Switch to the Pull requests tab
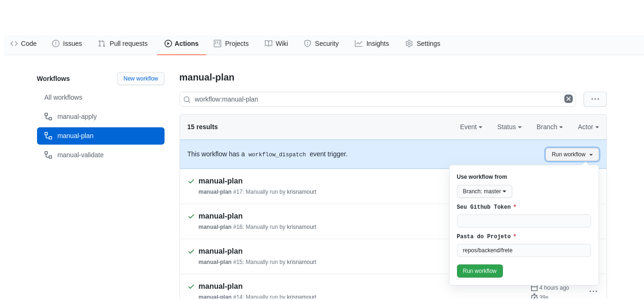 123,44
